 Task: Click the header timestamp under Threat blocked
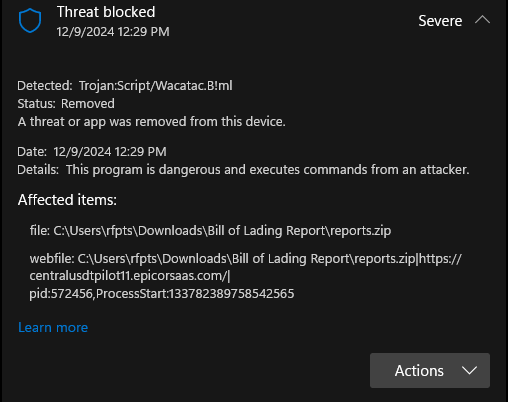(113, 32)
